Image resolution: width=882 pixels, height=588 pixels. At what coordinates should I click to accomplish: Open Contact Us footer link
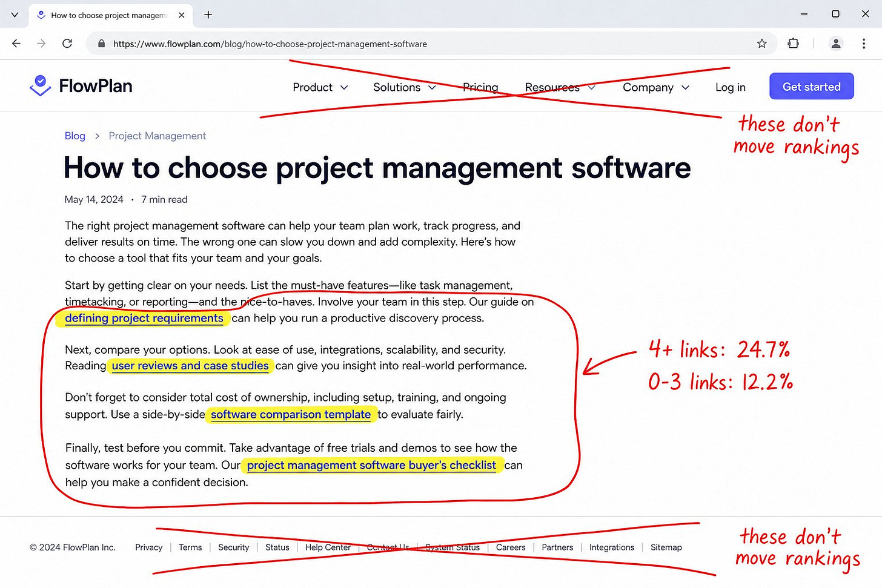click(388, 547)
